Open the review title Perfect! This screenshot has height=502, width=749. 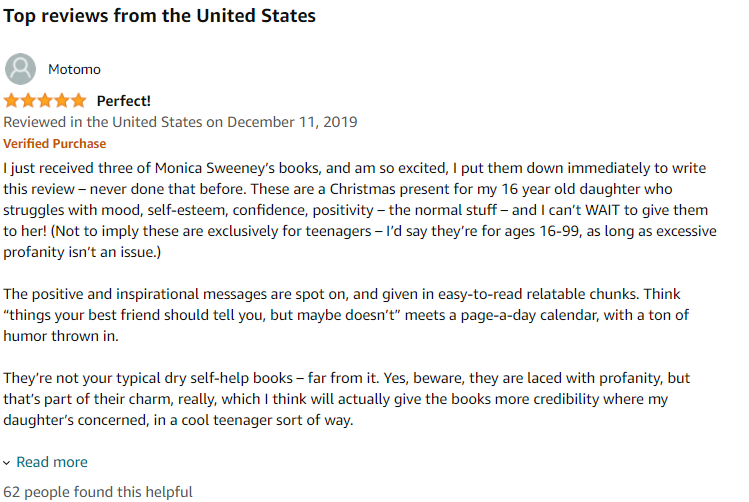(123, 101)
